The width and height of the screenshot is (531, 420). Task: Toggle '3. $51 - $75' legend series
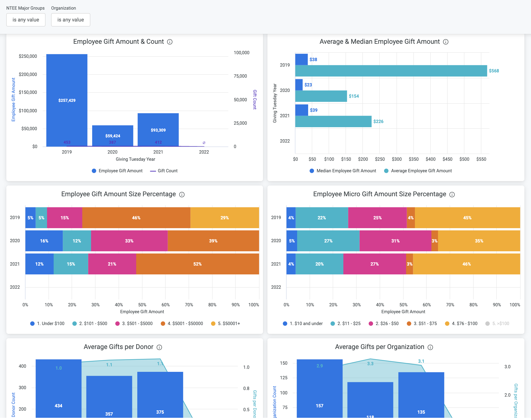tap(422, 324)
